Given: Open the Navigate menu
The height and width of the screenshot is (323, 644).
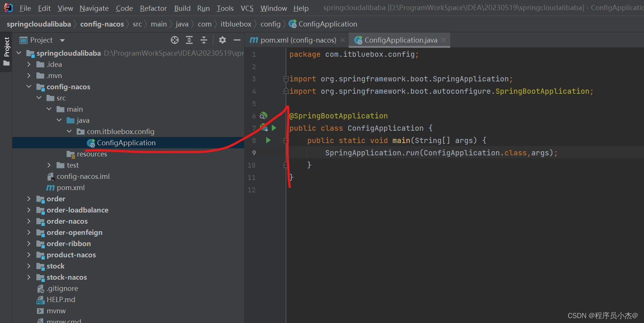Looking at the screenshot, I should pyautogui.click(x=94, y=8).
